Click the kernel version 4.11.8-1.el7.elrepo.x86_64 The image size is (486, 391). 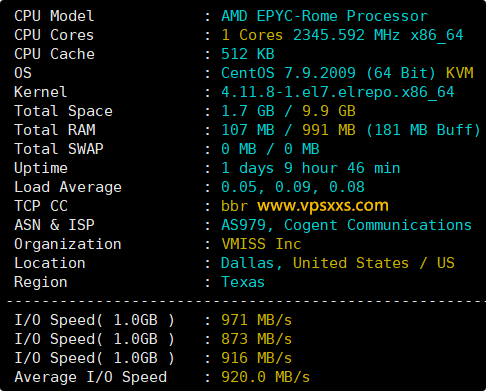[338, 92]
